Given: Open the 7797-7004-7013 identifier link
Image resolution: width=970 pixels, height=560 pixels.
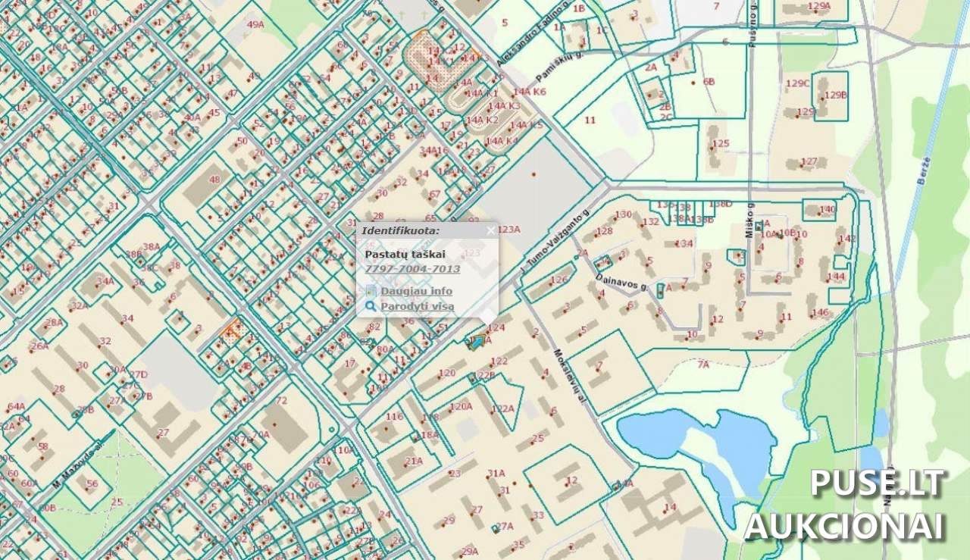Looking at the screenshot, I should click(412, 269).
